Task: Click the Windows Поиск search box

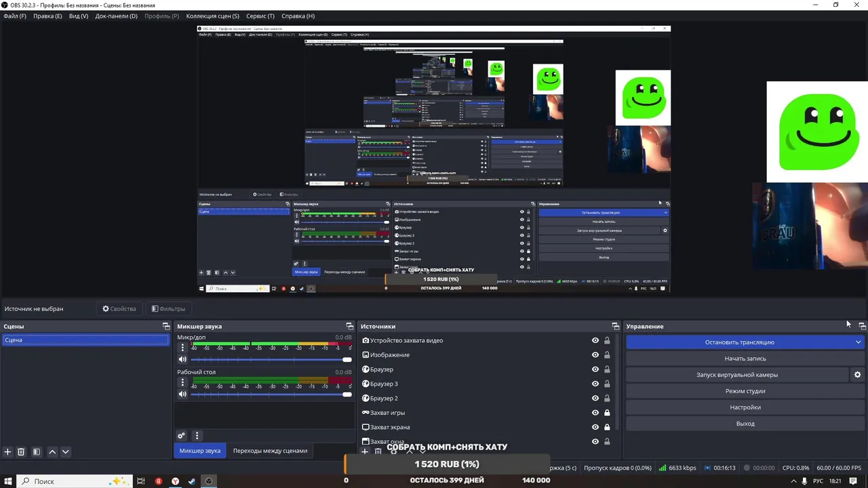Action: coord(73,481)
